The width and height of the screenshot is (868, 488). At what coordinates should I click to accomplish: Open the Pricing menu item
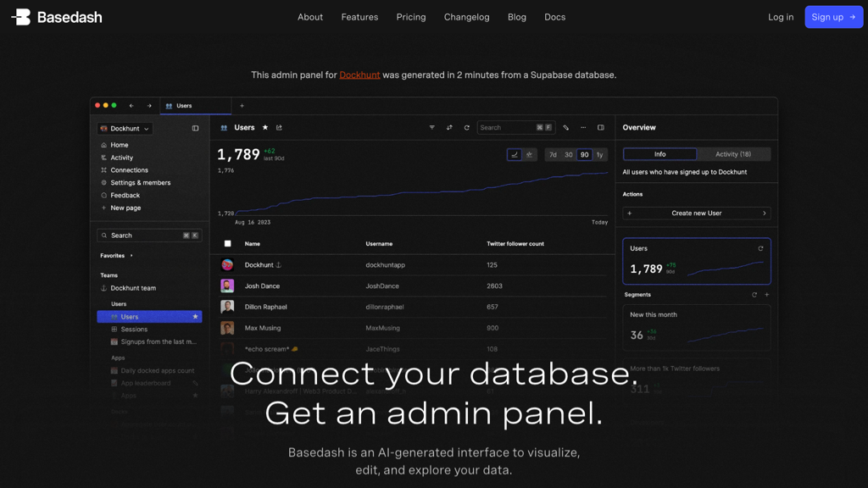[411, 17]
